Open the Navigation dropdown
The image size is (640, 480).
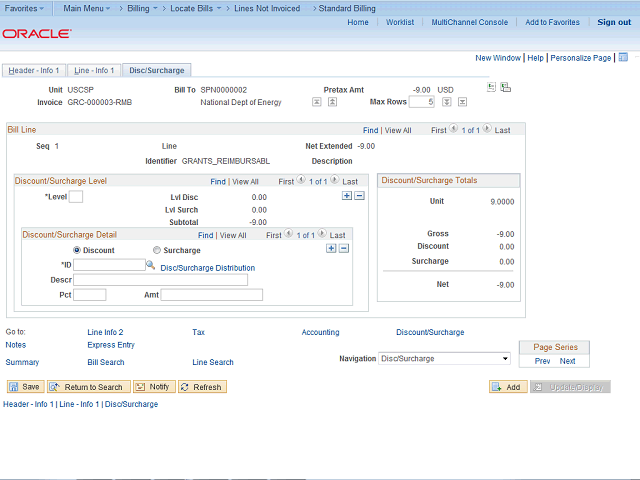pyautogui.click(x=444, y=358)
